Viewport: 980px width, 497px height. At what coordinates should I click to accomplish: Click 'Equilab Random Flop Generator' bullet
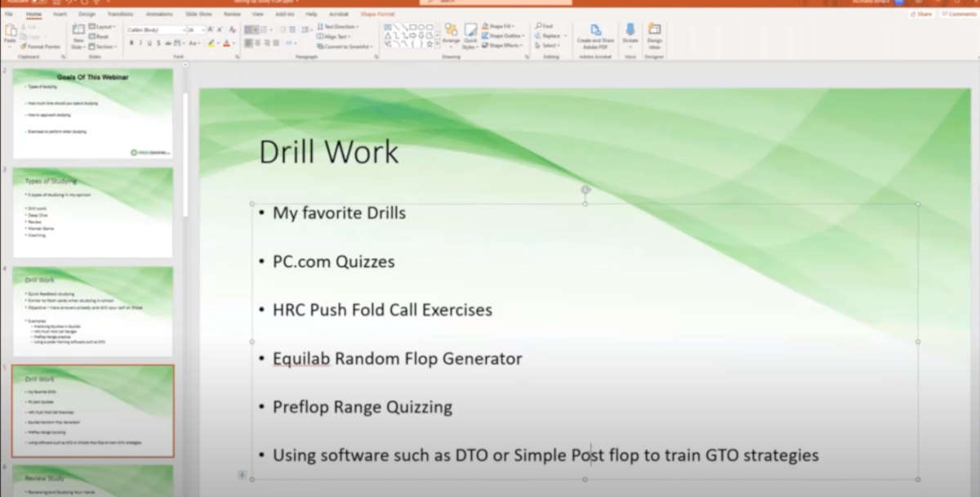[397, 358]
